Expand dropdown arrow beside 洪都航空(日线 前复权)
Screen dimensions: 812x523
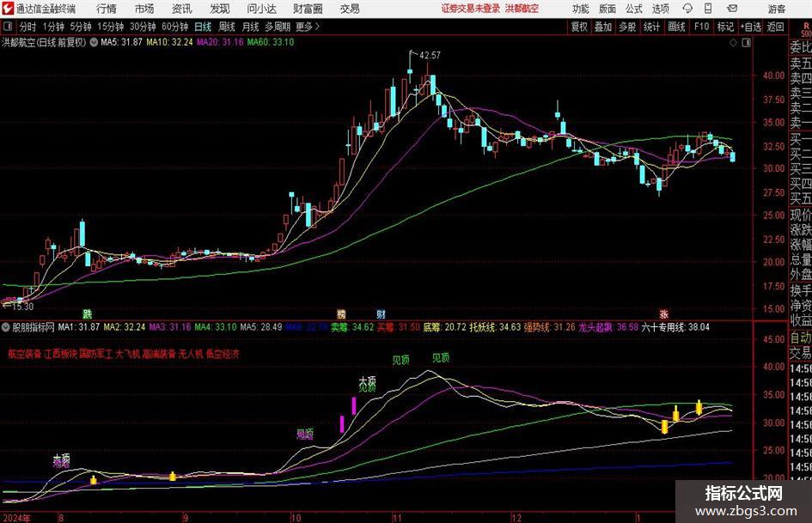(x=94, y=42)
